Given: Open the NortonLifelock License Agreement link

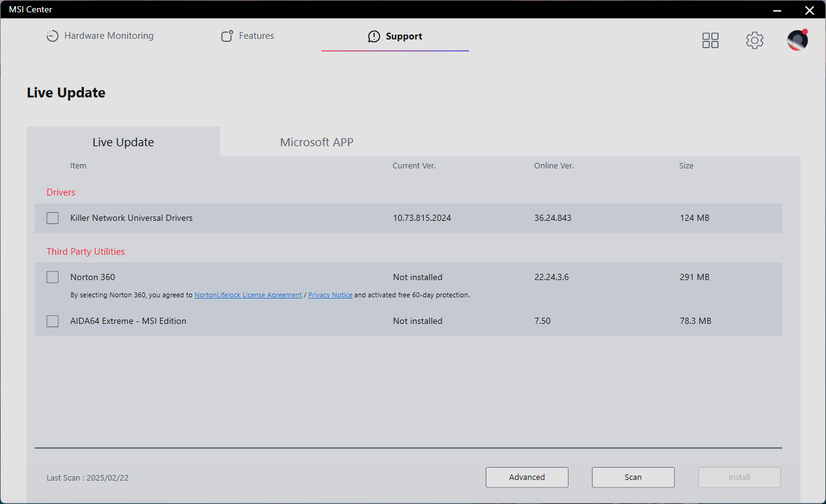Looking at the screenshot, I should pos(248,295).
